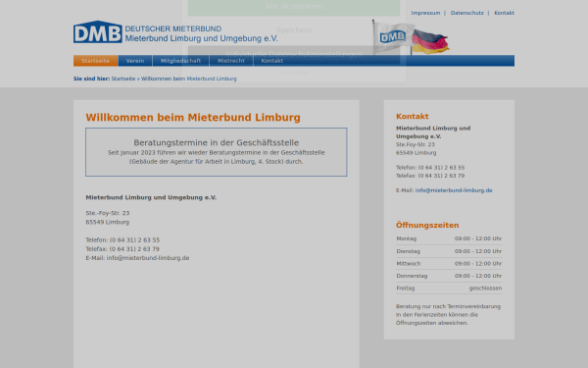Open the Datenschutz link at top right
Image resolution: width=588 pixels, height=368 pixels.
coord(466,13)
